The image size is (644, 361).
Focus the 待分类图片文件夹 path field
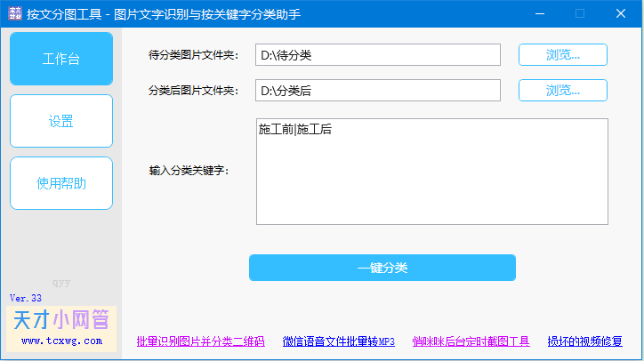pos(378,54)
